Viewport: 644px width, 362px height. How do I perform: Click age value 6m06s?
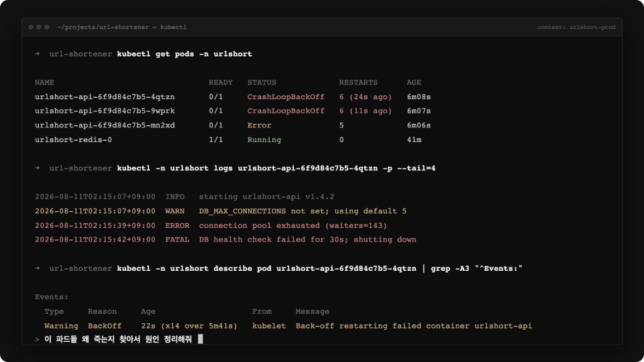pyautogui.click(x=419, y=125)
